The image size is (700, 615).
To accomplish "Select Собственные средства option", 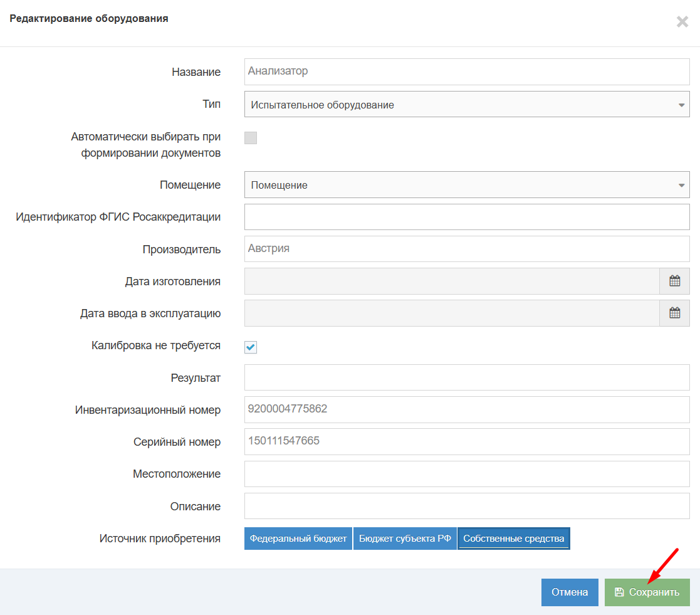I will tap(514, 539).
